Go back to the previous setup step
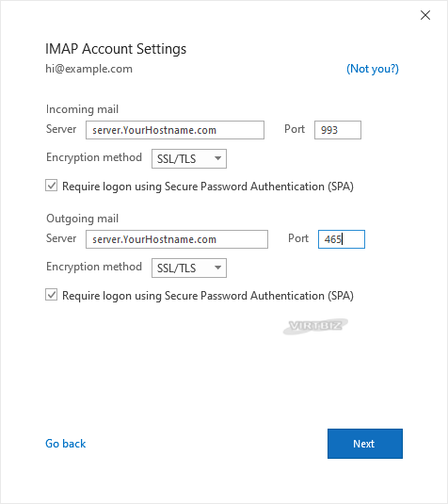The image size is (448, 504). click(66, 444)
